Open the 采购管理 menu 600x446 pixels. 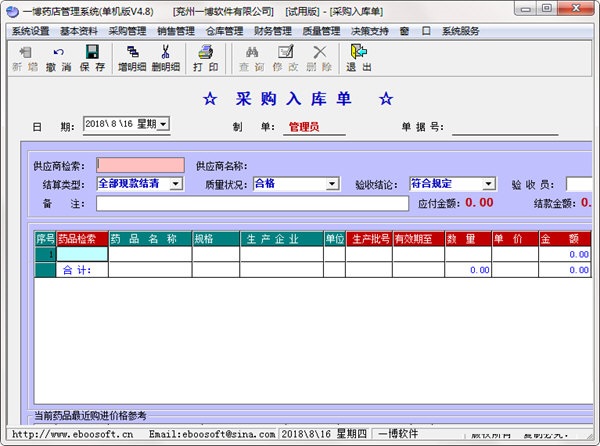click(127, 31)
